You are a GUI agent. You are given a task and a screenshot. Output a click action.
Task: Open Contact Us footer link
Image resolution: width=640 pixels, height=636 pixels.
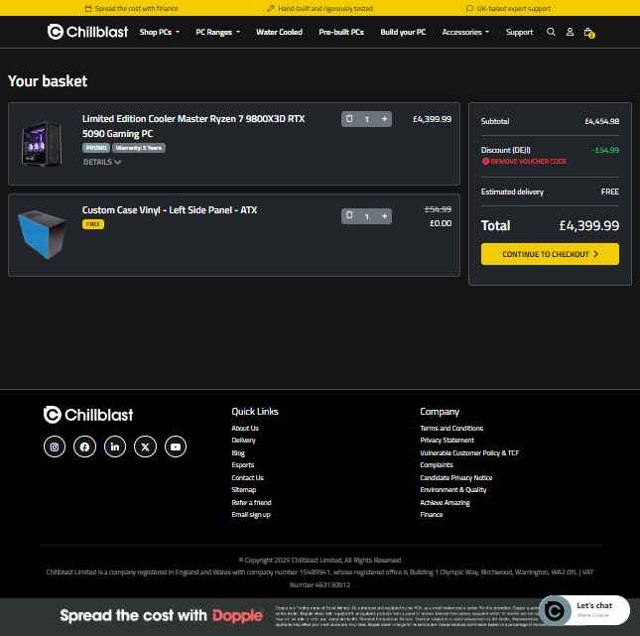pos(247,477)
